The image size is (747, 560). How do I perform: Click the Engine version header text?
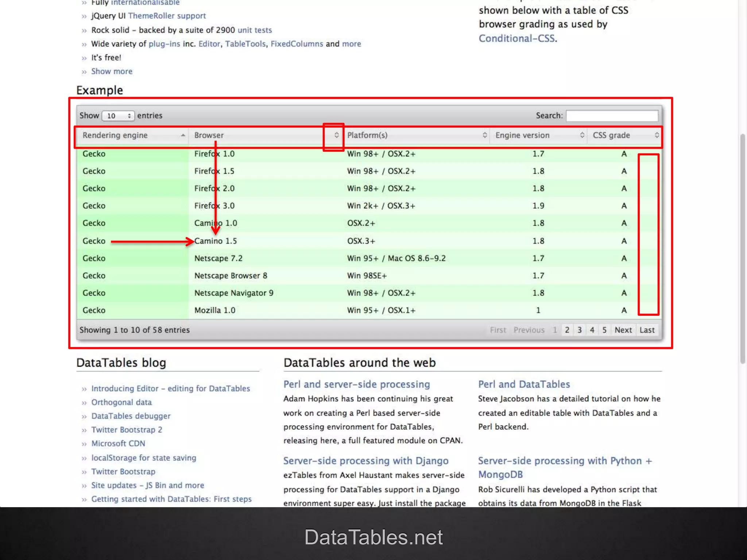coord(522,135)
